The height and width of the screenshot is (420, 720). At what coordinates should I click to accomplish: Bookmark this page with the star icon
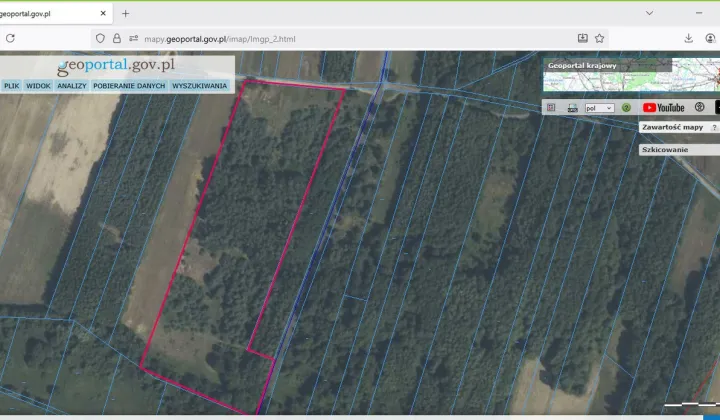click(599, 39)
